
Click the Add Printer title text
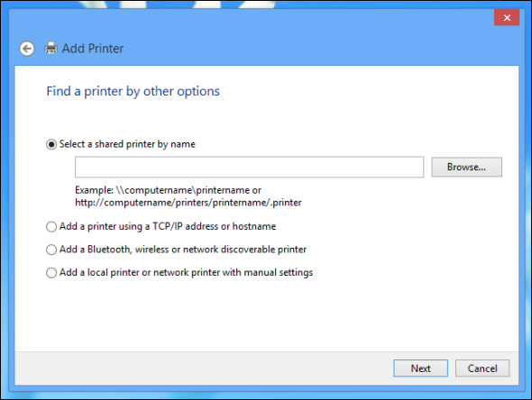tap(93, 49)
